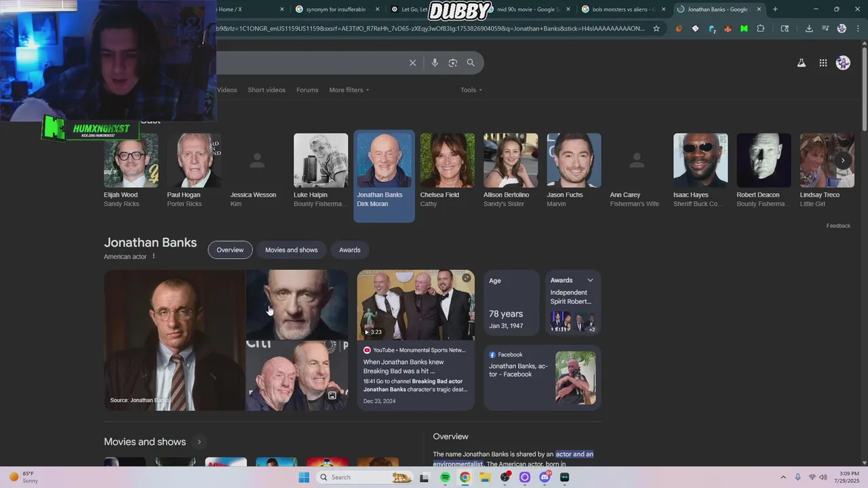Open more options beside American actor

[x=154, y=256]
